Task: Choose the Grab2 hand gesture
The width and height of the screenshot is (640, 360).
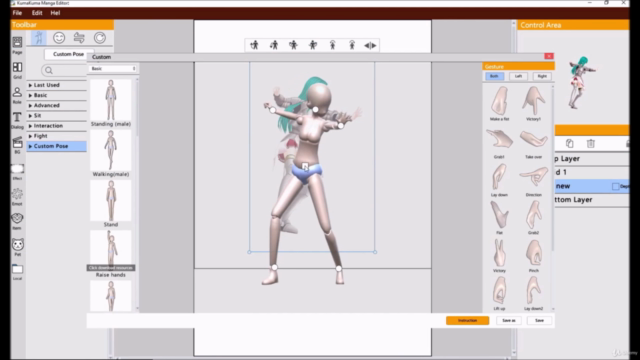Action: [533, 218]
